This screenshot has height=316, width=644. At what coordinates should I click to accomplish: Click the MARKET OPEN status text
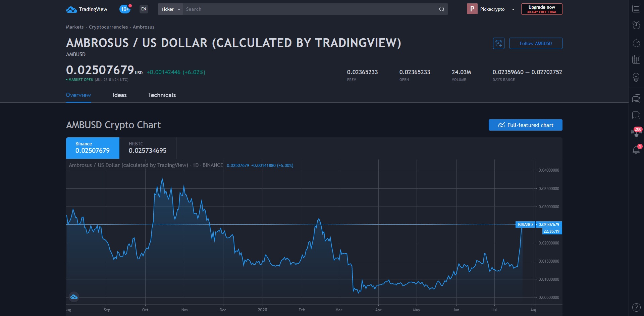tap(81, 80)
